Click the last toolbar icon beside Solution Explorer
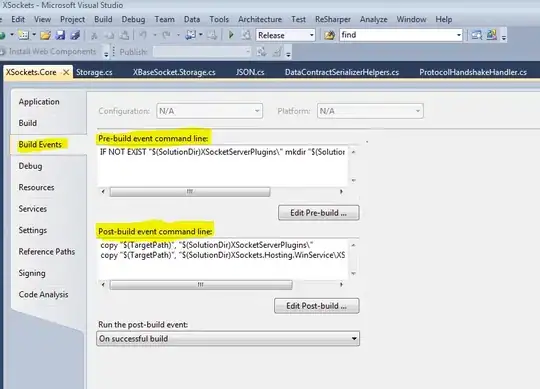The width and height of the screenshot is (540, 389). point(491,35)
